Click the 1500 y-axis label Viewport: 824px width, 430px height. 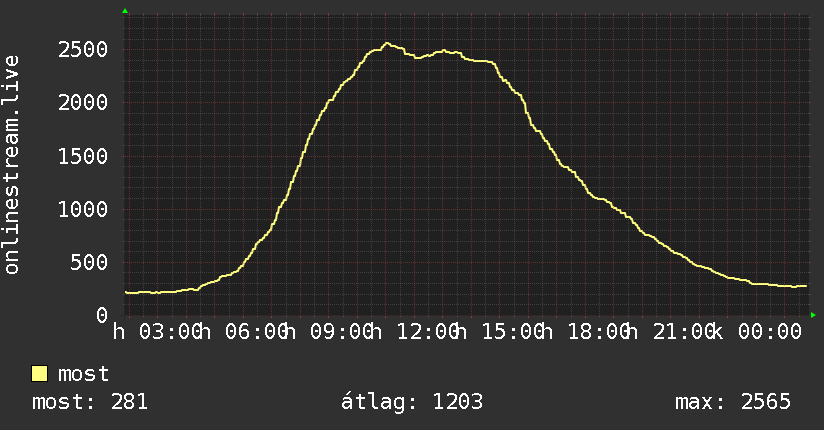[x=83, y=156]
